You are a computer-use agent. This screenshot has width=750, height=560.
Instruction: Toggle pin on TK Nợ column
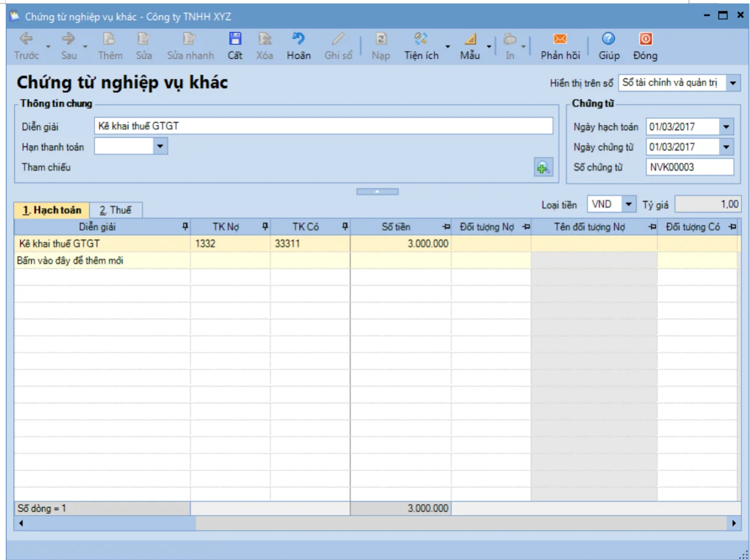tap(265, 227)
